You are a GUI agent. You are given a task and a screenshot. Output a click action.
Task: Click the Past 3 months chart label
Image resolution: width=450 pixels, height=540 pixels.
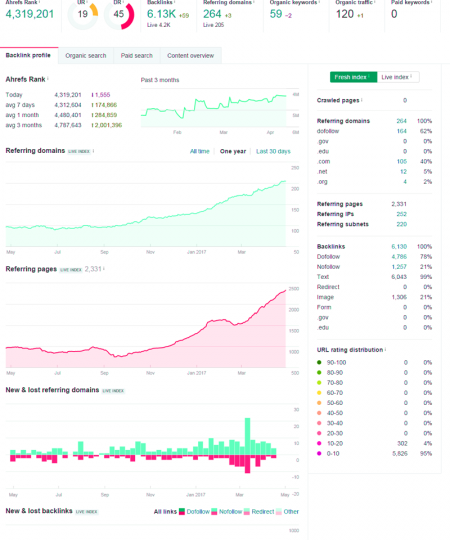(160, 80)
